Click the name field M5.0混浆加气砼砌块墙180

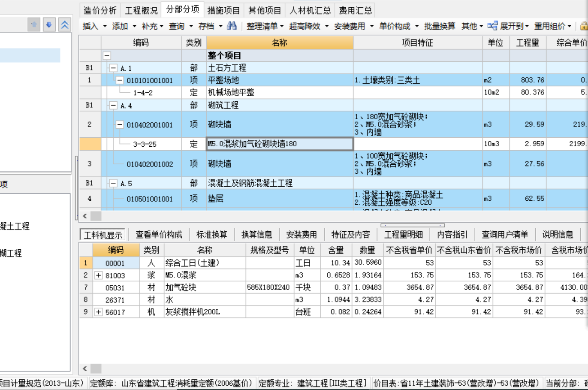(280, 144)
